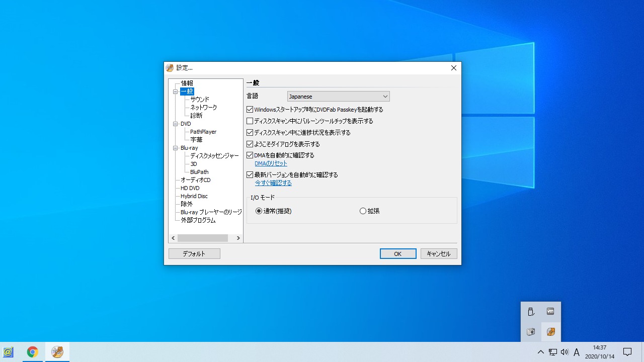This screenshot has width=644, height=362.
Task: Select Hybrid Disc in the tree
Action: pos(194,196)
